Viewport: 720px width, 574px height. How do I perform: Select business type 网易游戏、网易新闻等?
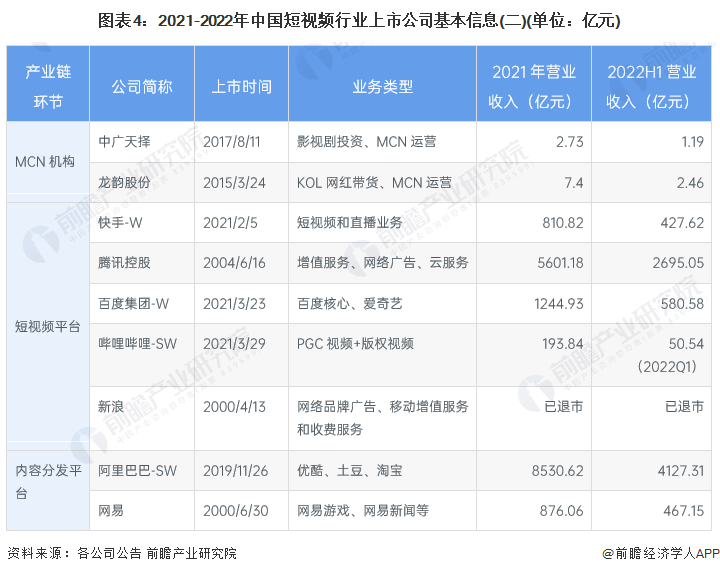click(363, 511)
